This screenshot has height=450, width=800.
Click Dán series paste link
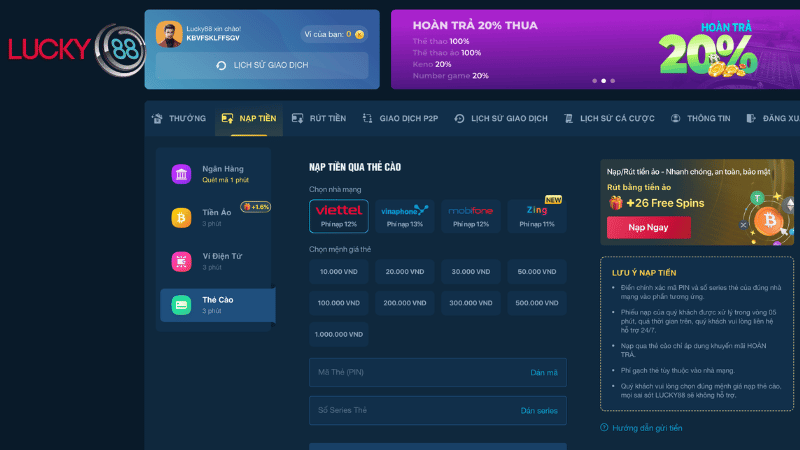click(x=539, y=411)
